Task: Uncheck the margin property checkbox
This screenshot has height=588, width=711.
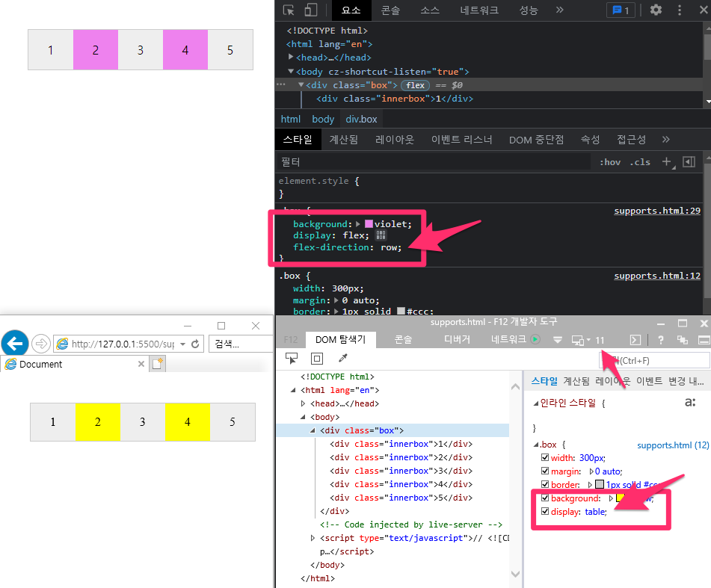Action: [x=545, y=471]
